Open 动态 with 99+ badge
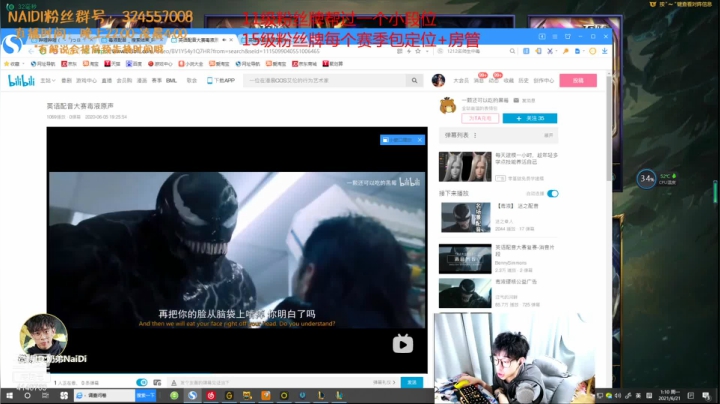The height and width of the screenshot is (404, 720). click(x=494, y=80)
